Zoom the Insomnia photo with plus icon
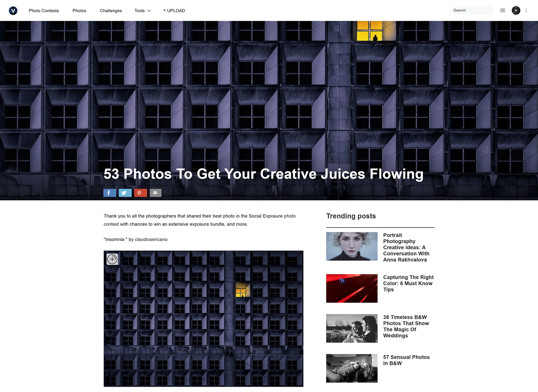 point(112,259)
